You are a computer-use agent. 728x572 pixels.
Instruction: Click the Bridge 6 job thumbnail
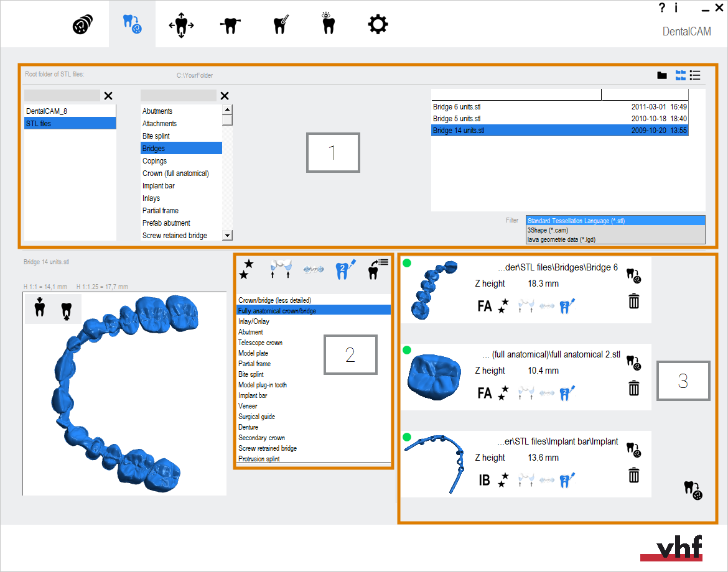[434, 290]
